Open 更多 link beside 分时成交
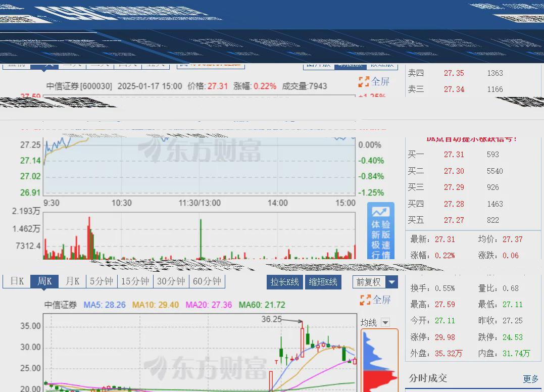Image resolution: width=544 pixels, height=392 pixels. click(x=530, y=379)
